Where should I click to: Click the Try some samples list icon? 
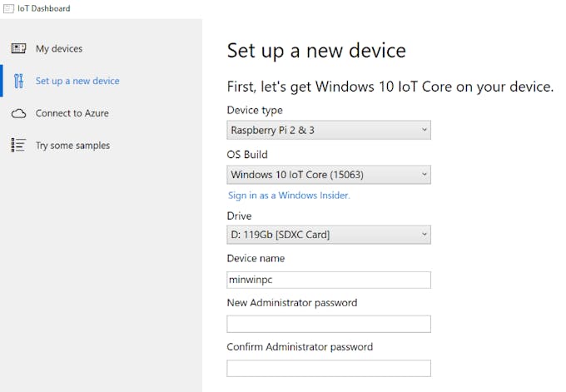pos(18,145)
